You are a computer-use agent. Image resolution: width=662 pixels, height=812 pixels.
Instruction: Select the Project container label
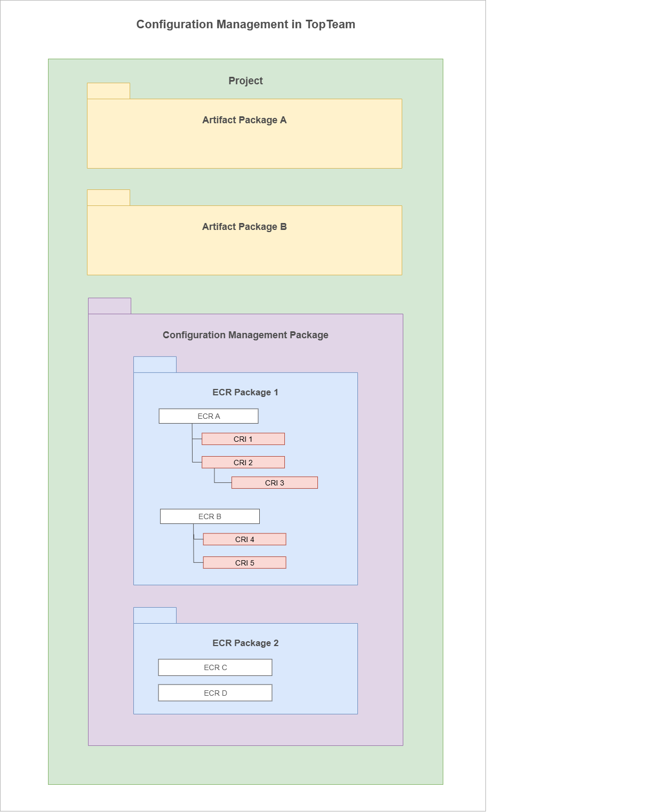[x=245, y=81]
